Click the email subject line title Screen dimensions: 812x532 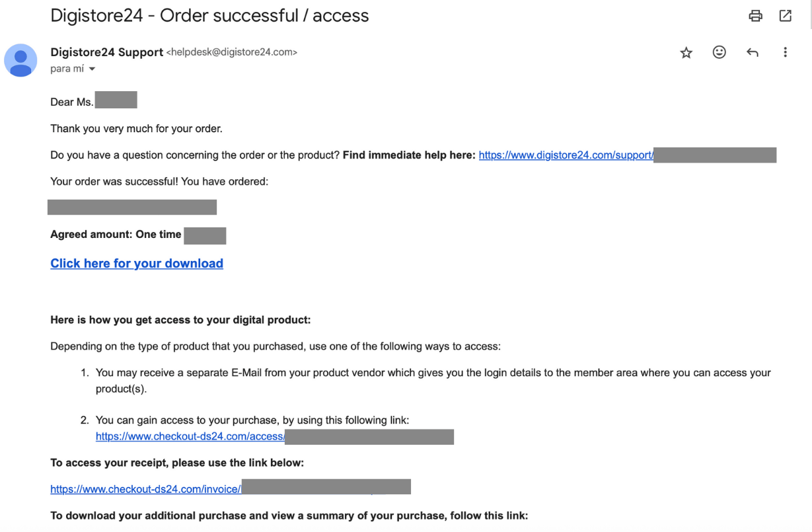coord(209,16)
